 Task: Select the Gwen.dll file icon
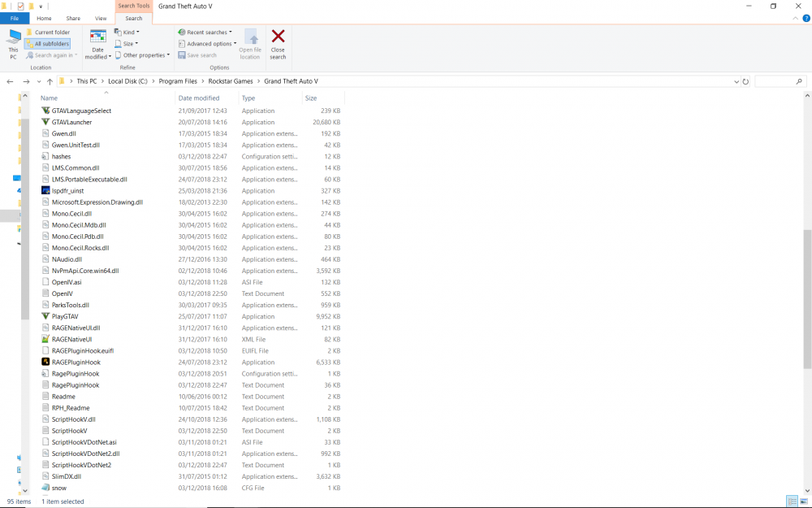45,133
